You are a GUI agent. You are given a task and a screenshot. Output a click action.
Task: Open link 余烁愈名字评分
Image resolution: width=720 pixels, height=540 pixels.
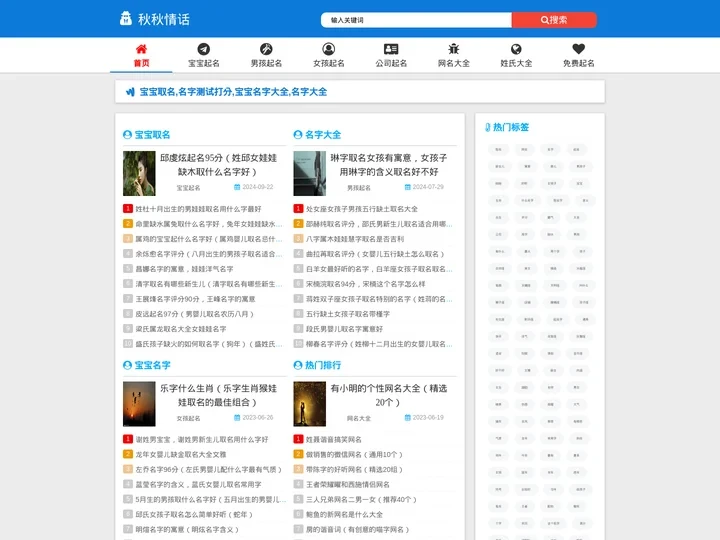pyautogui.click(x=208, y=254)
